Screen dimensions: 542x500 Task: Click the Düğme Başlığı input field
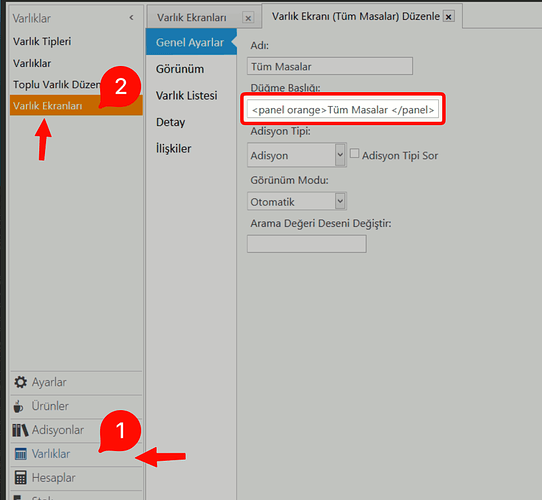pos(343,110)
